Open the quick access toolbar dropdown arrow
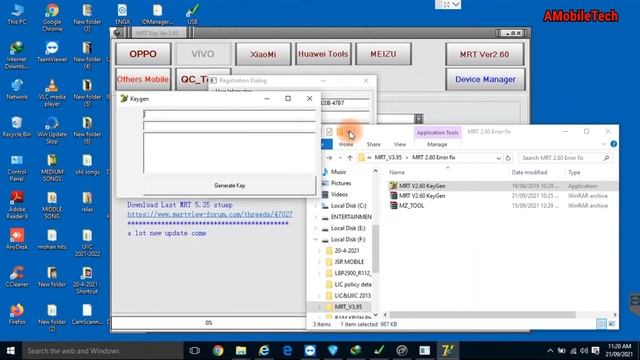 pyautogui.click(x=350, y=132)
